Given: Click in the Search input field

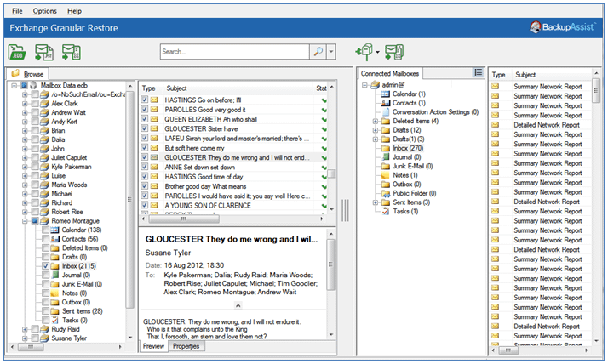Looking at the screenshot, I should tap(234, 52).
